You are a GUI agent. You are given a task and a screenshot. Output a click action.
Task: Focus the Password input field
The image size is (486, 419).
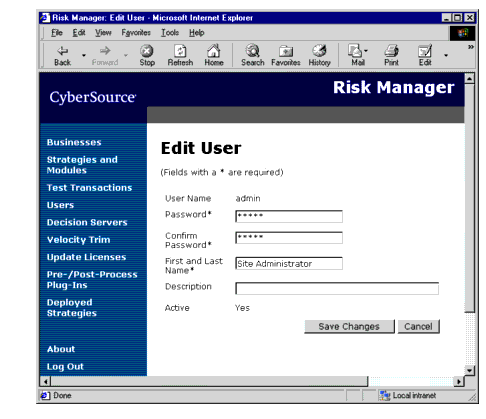pos(289,216)
